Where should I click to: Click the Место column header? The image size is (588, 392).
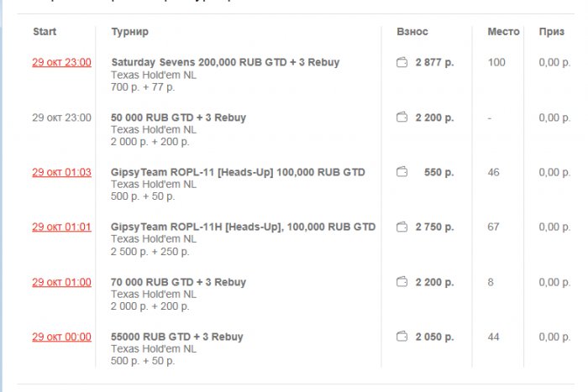tap(503, 32)
